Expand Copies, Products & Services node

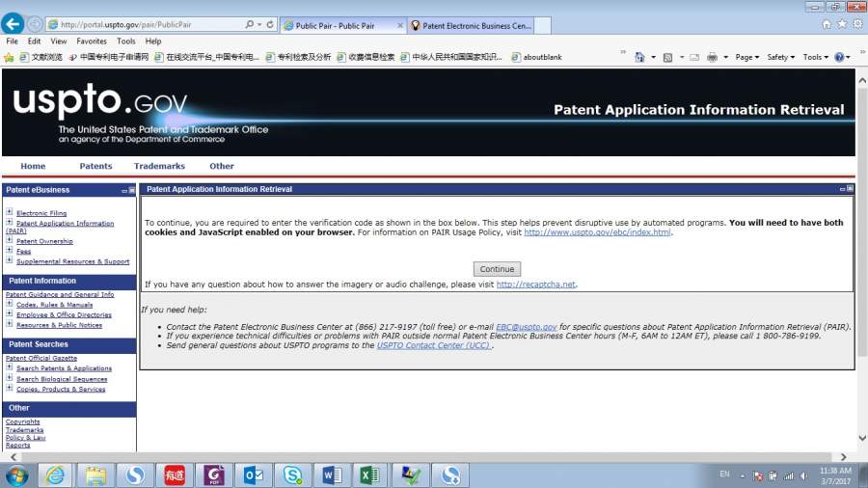click(10, 388)
